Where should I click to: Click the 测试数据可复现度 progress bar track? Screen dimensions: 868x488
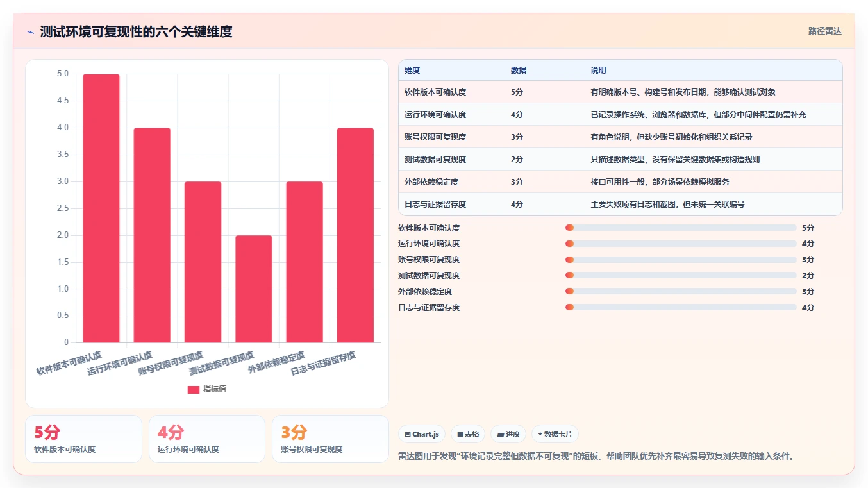tap(681, 276)
